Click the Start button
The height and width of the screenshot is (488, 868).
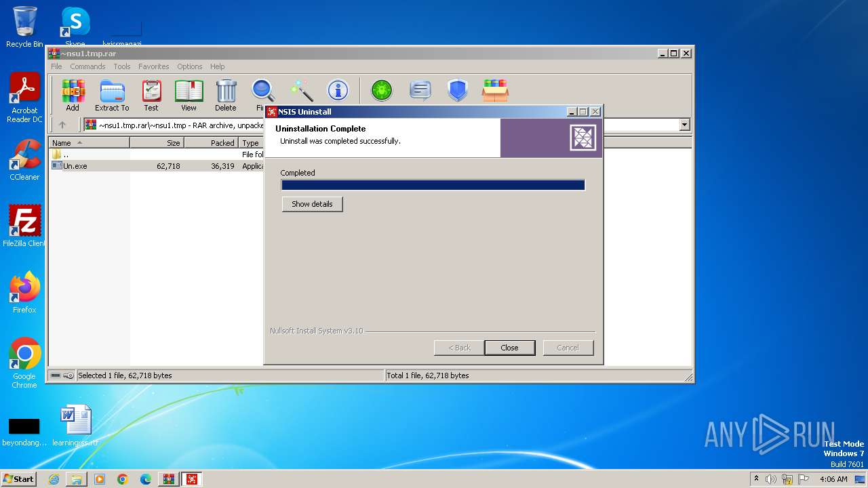[19, 479]
